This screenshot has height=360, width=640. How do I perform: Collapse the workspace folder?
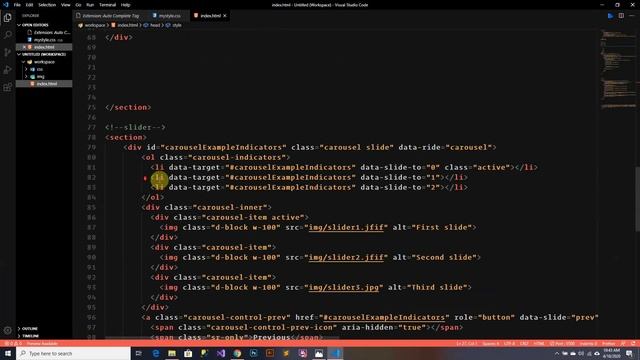(x=44, y=62)
